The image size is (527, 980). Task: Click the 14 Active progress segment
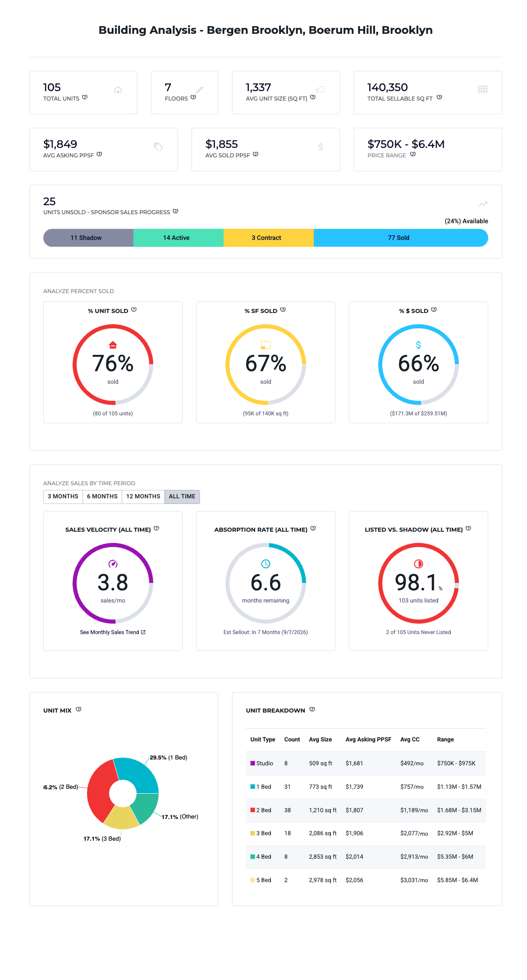pyautogui.click(x=179, y=238)
